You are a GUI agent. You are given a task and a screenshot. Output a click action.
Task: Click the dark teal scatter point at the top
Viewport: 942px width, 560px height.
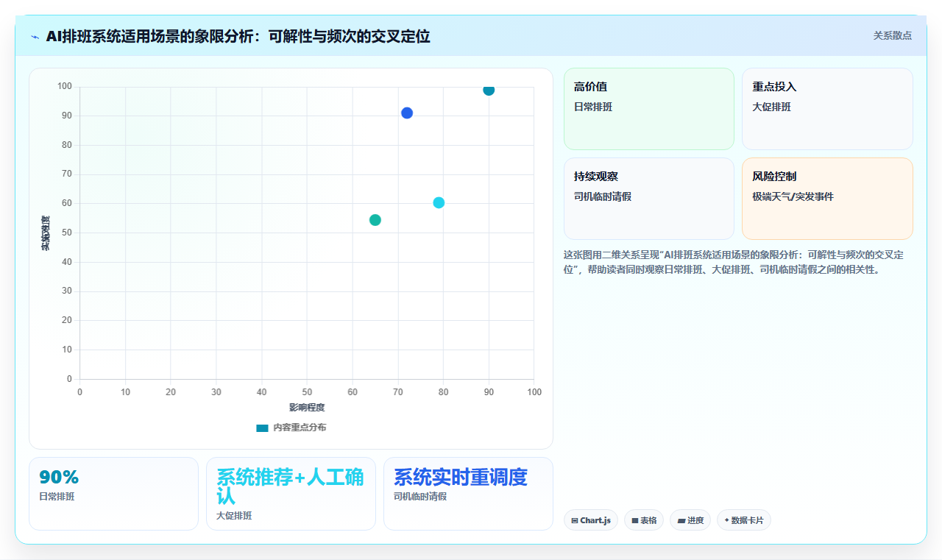489,90
